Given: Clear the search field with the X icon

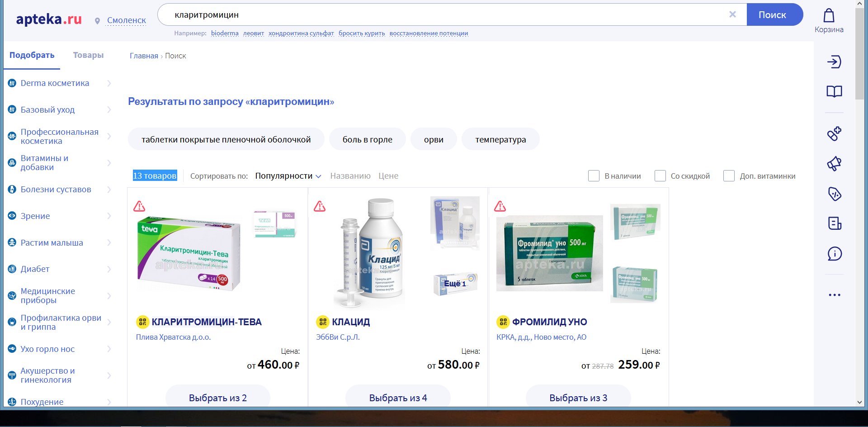Looking at the screenshot, I should tap(732, 14).
